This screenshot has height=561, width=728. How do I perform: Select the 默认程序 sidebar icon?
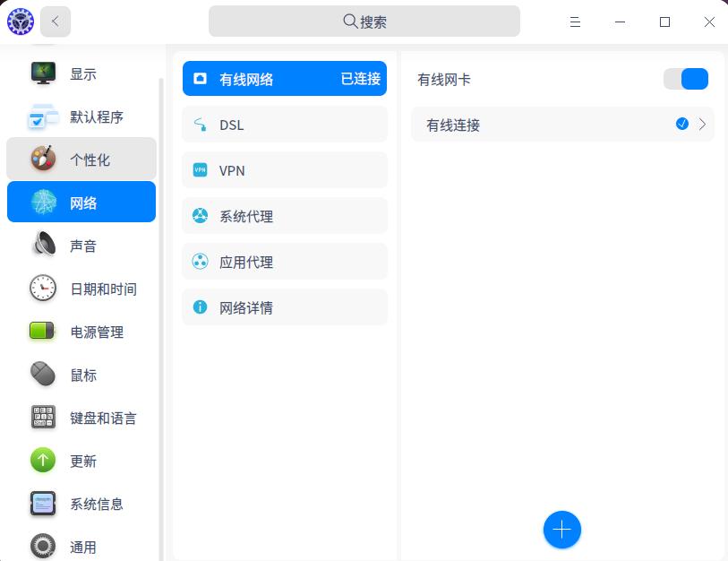coord(43,117)
